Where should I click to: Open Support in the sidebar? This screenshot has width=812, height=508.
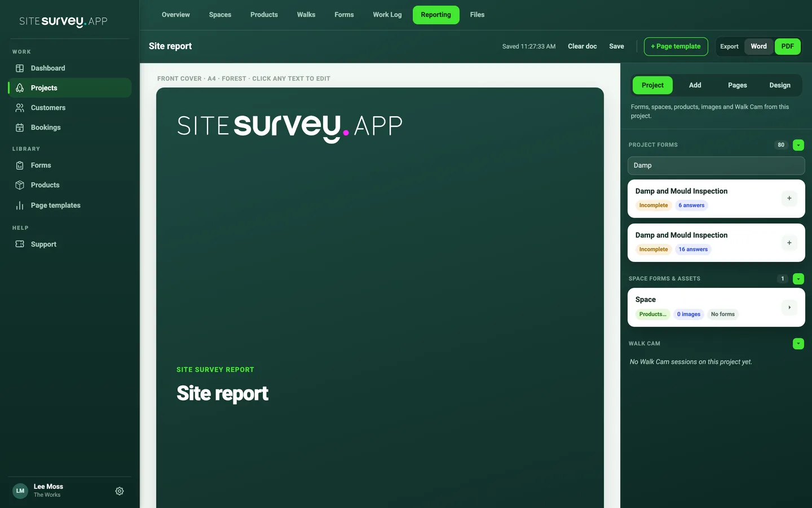[x=70, y=244]
